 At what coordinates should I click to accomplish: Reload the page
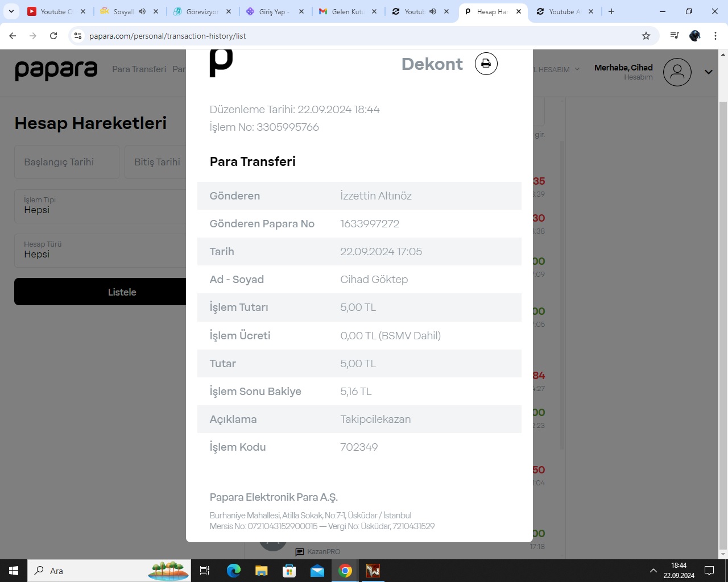point(53,36)
